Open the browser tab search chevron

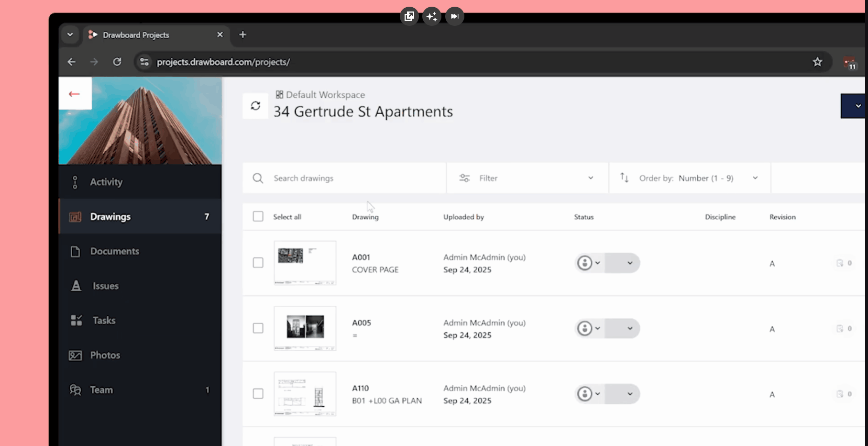70,34
